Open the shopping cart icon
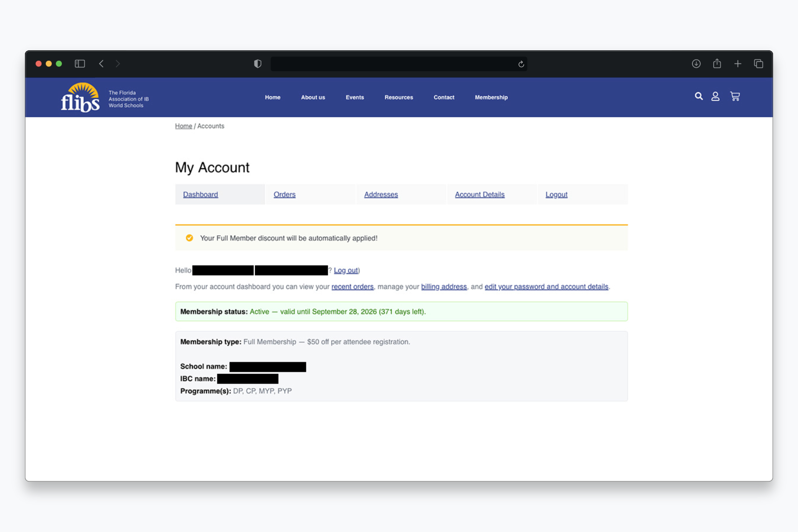This screenshot has height=532, width=798. point(735,96)
